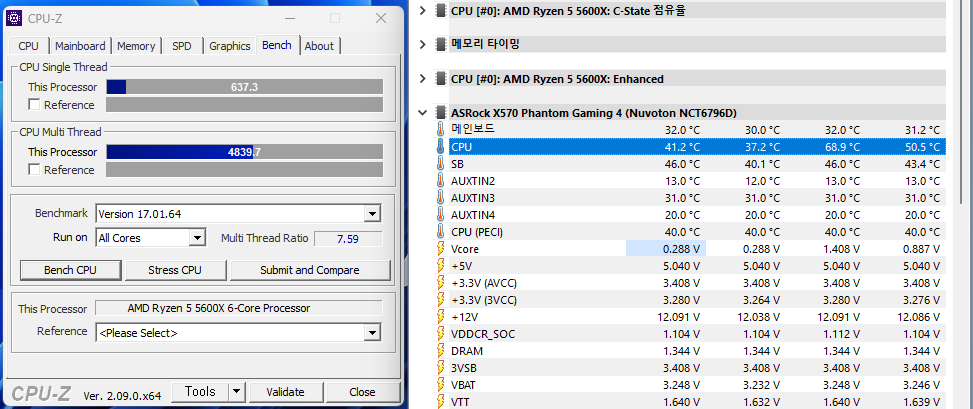Enable Multi Thread Reference checkbox
Image resolution: width=973 pixels, height=409 pixels.
[x=34, y=169]
